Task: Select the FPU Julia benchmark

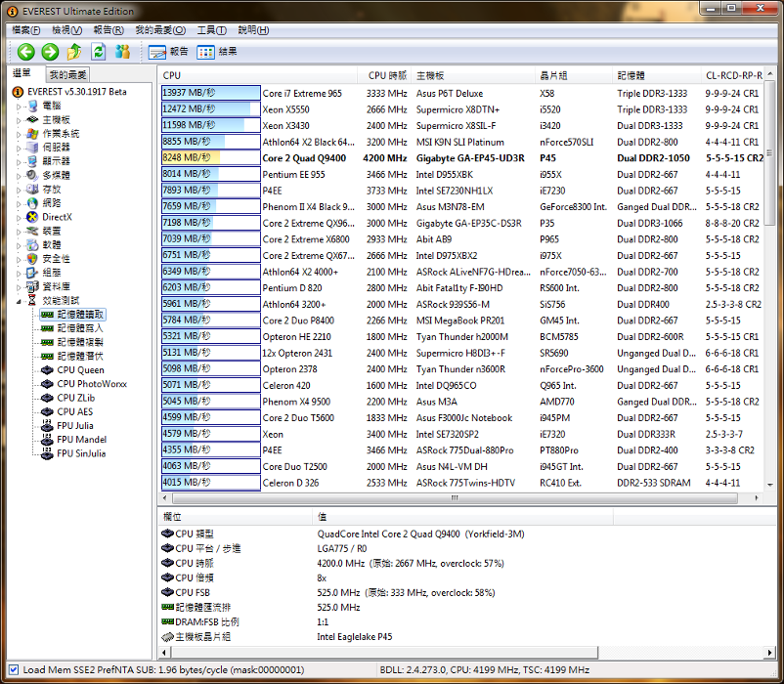Action: tap(75, 426)
